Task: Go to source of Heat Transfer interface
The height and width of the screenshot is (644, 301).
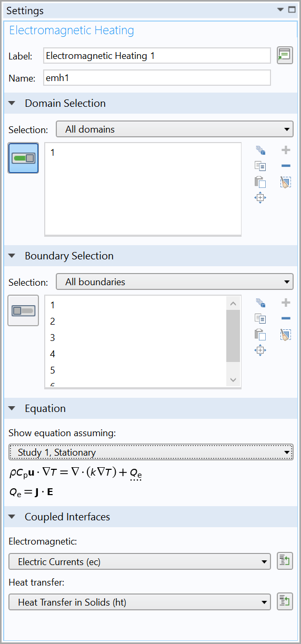Action: pos(285,601)
